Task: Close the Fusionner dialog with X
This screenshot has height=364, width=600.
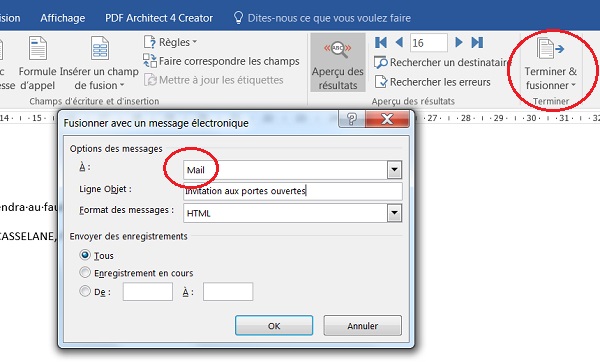Action: tap(387, 119)
